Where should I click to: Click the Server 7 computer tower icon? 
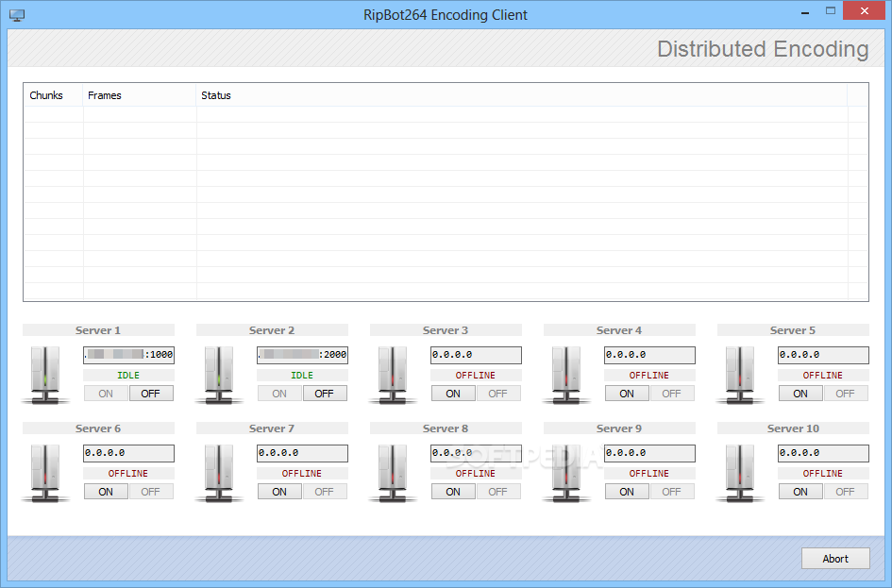[x=219, y=474]
